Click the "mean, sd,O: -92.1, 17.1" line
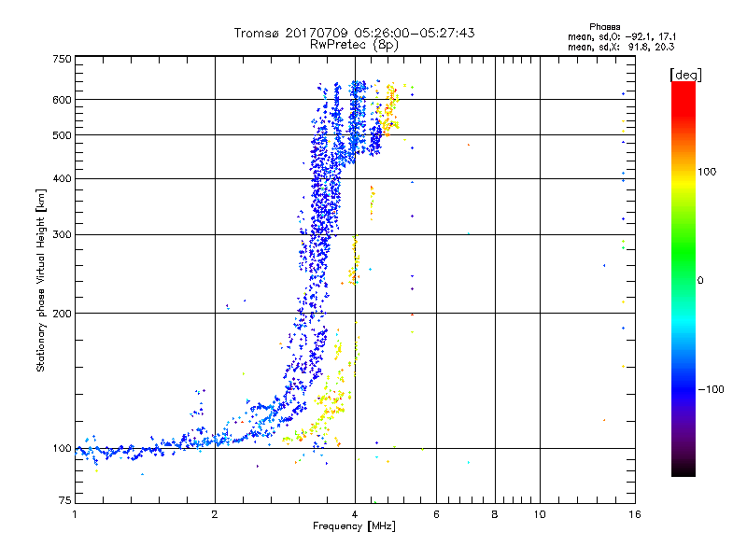Viewport: 747px width, 560px height. click(x=622, y=36)
